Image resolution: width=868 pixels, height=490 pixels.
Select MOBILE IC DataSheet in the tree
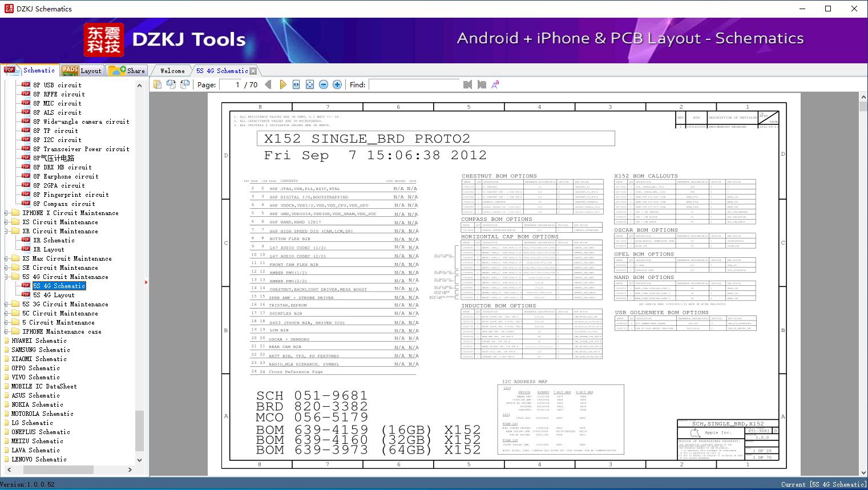[44, 386]
